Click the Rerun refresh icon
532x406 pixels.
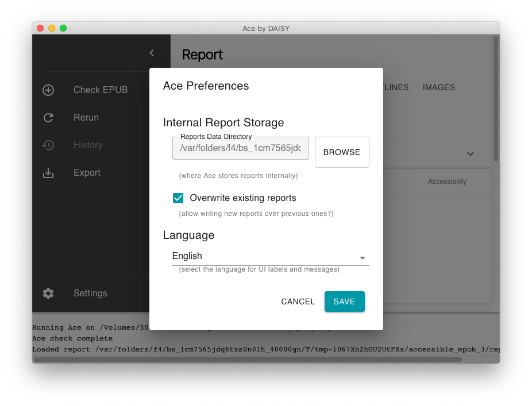[48, 118]
